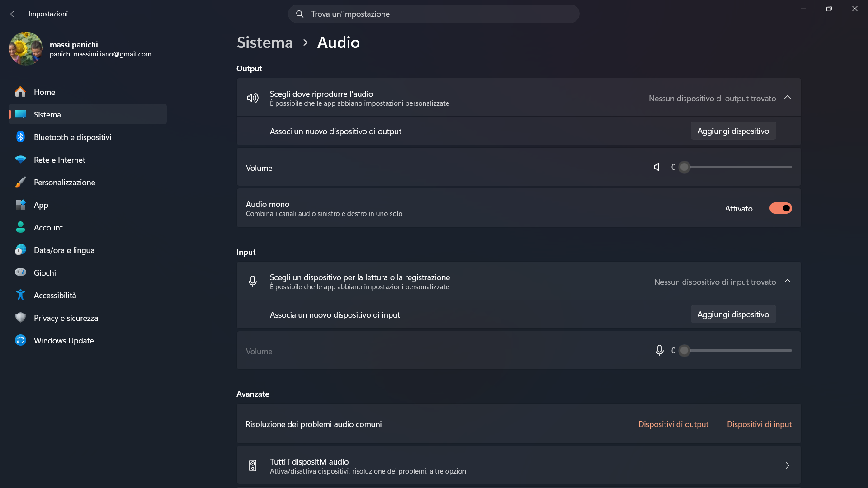This screenshot has height=488, width=868.
Task: Click the Account person icon
Action: [x=20, y=227]
